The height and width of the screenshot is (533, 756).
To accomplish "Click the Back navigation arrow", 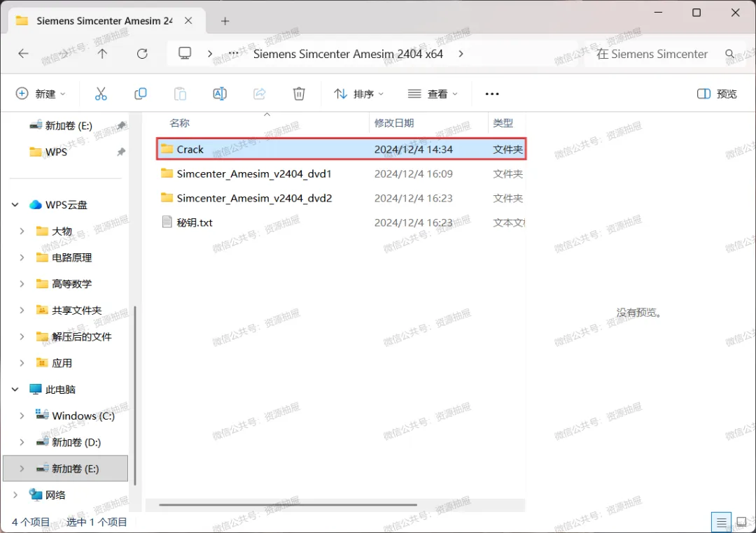I will [23, 53].
